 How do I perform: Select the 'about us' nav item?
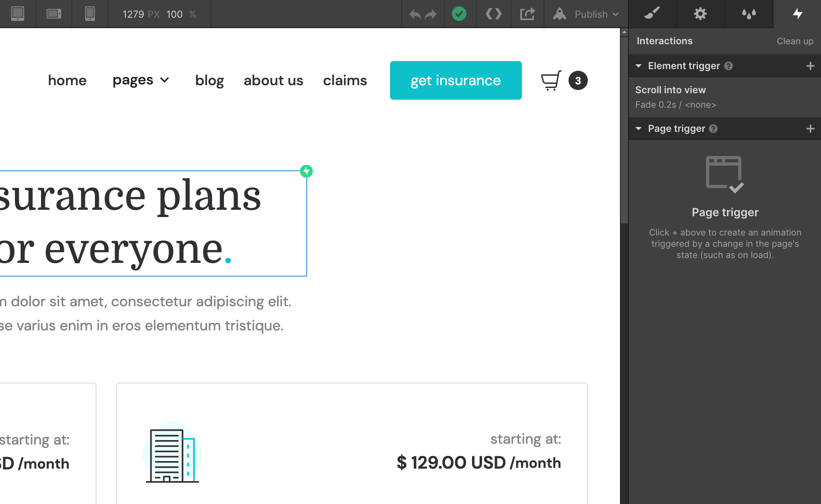click(x=273, y=80)
